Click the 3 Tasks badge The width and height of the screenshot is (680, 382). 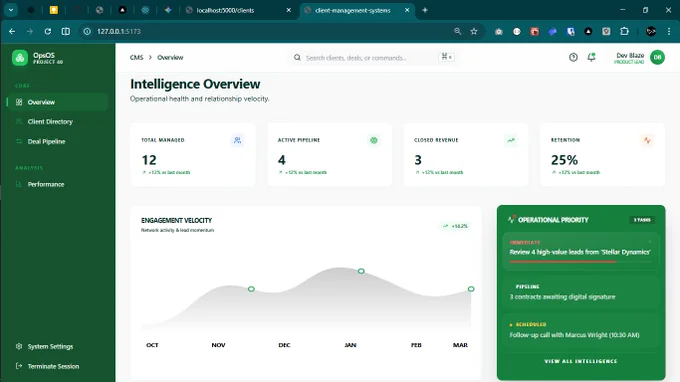[642, 220]
